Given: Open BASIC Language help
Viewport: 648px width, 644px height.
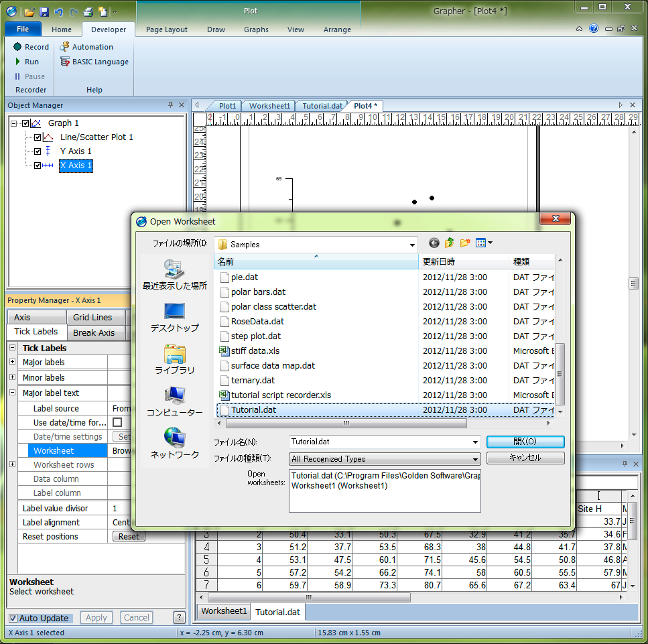Looking at the screenshot, I should tap(94, 62).
